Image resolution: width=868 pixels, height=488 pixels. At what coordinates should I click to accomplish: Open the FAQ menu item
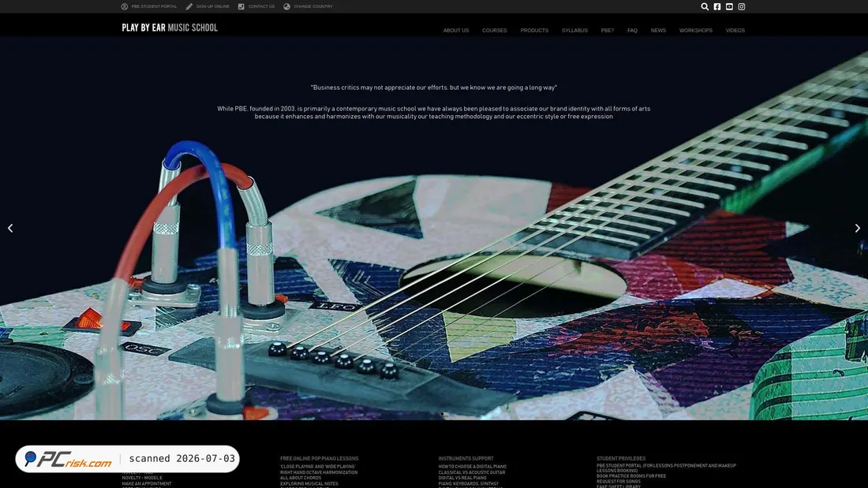pos(632,31)
